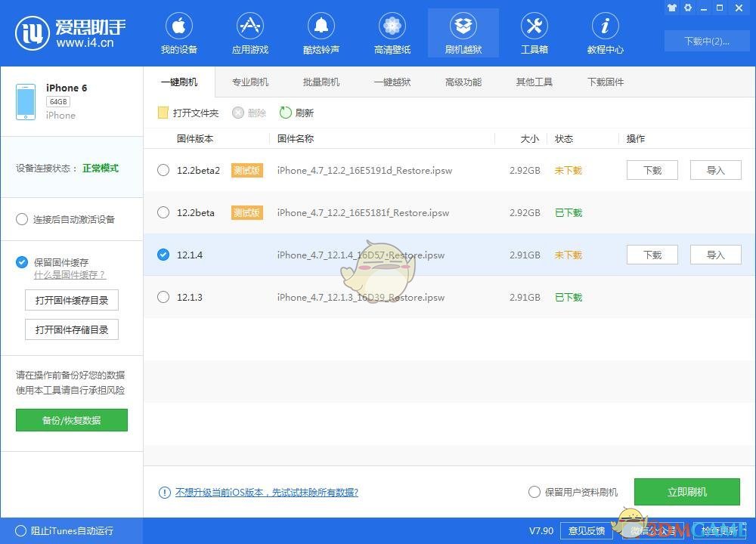This screenshot has height=544, width=756.
Task: Toggle 阻止iTunes自动运行 option
Action: [21, 530]
